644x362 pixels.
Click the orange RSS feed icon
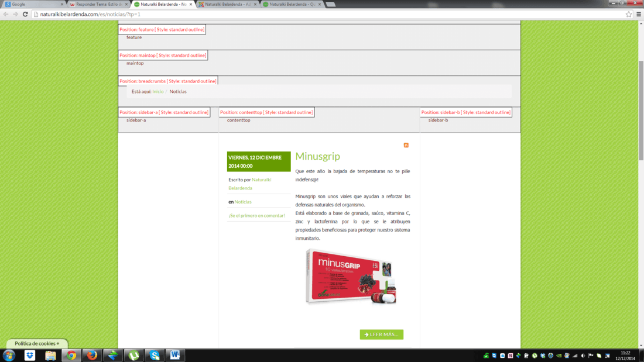coord(406,145)
